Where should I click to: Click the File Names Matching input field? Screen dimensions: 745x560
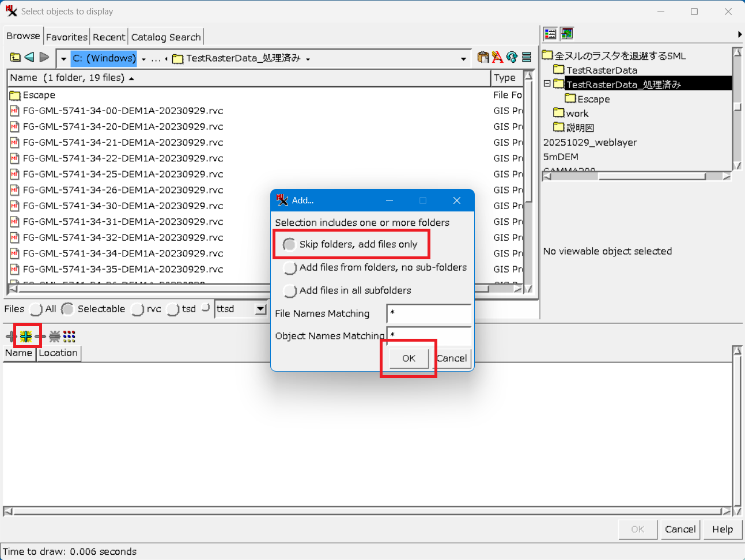point(429,314)
